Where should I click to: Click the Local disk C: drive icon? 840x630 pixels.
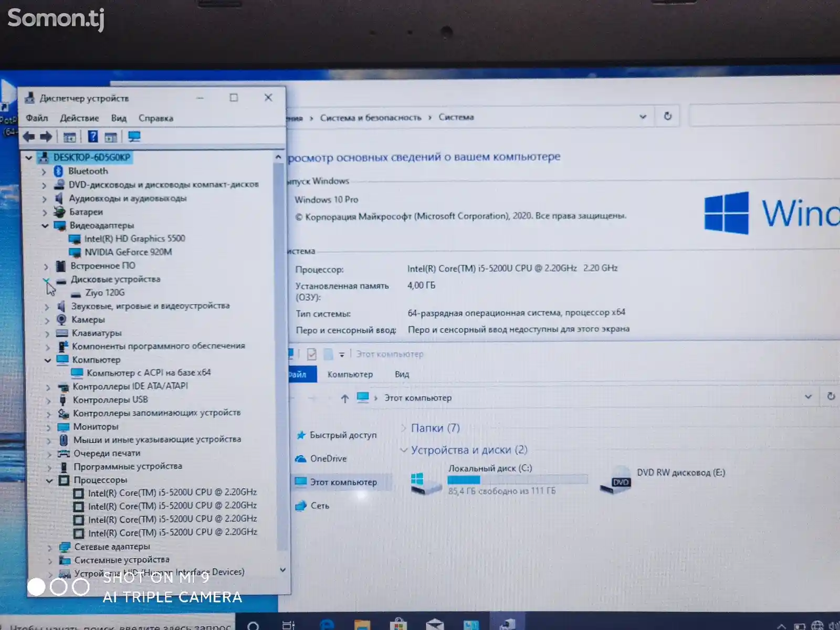pos(426,483)
